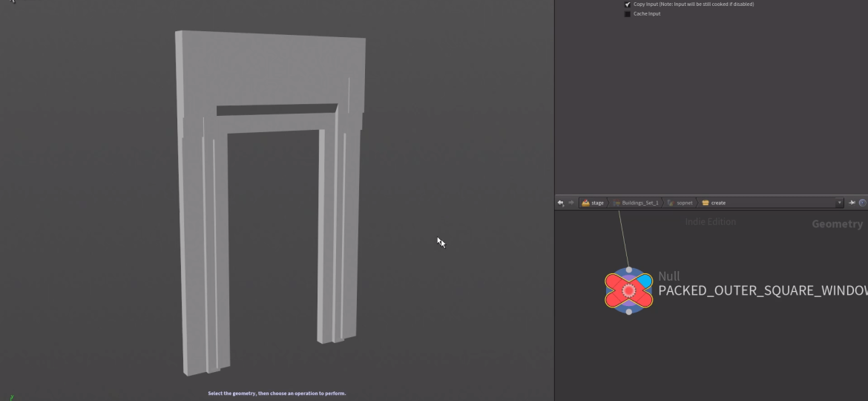Disable the Copy Input checkbox

628,4
